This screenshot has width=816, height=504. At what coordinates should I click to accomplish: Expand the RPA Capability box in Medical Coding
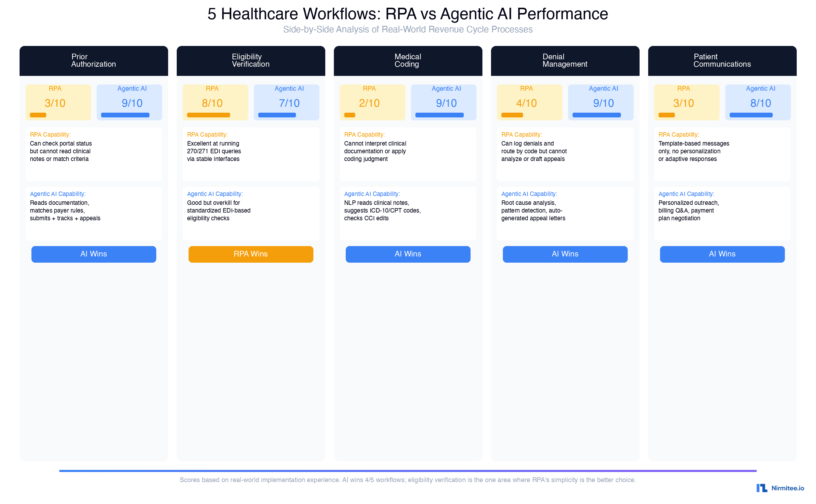408,154
